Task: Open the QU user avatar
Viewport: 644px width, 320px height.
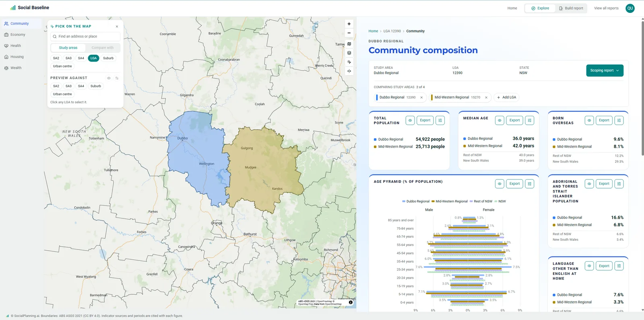Action: 630,8
